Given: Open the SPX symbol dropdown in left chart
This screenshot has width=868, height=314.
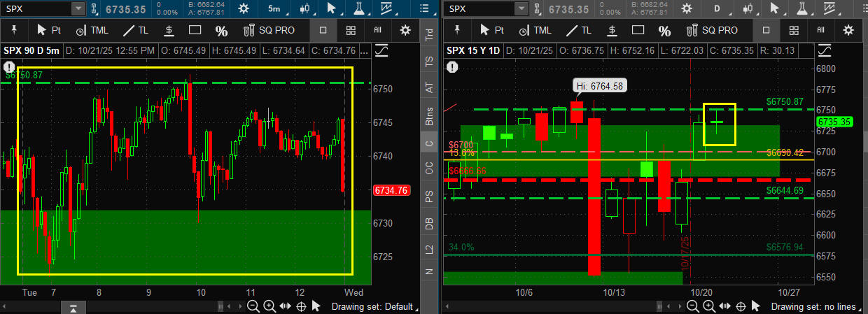Looking at the screenshot, I should click(x=78, y=8).
